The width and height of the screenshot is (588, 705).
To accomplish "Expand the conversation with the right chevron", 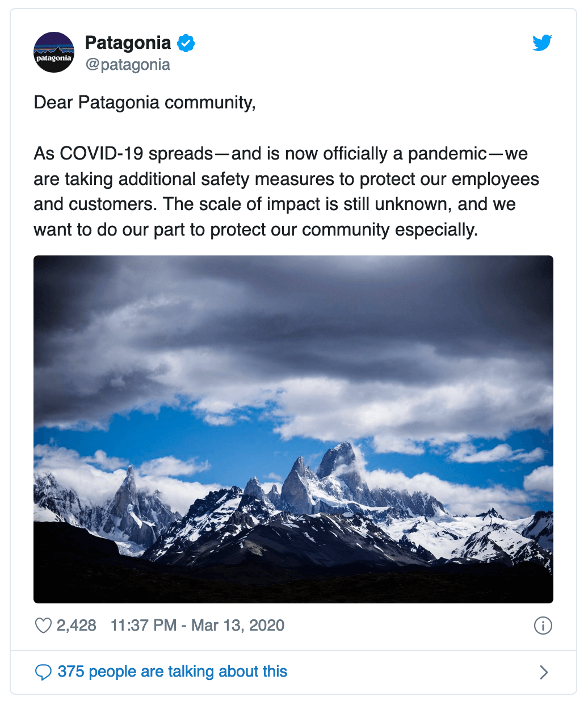I will tap(544, 672).
